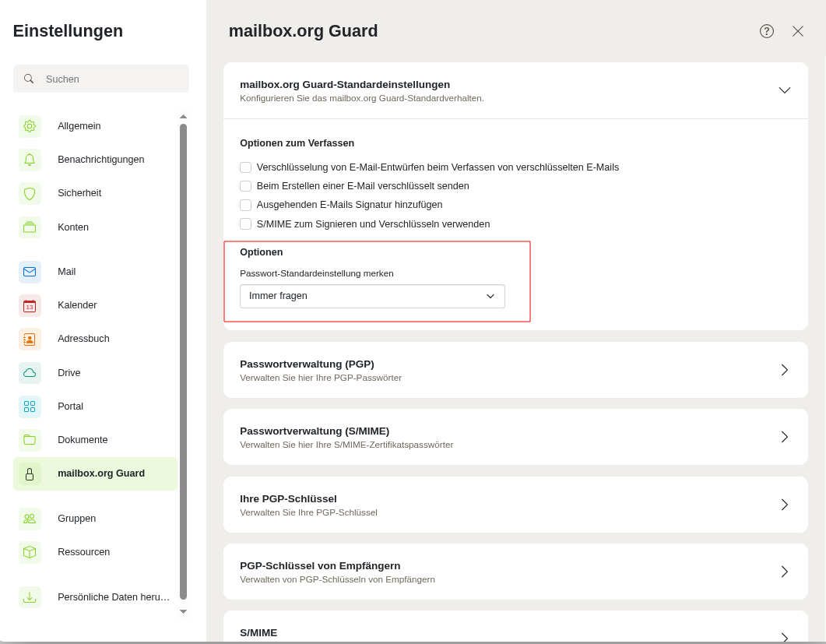Click the Dokumente folder icon
Viewport: 826px width, 644px height.
(x=30, y=439)
